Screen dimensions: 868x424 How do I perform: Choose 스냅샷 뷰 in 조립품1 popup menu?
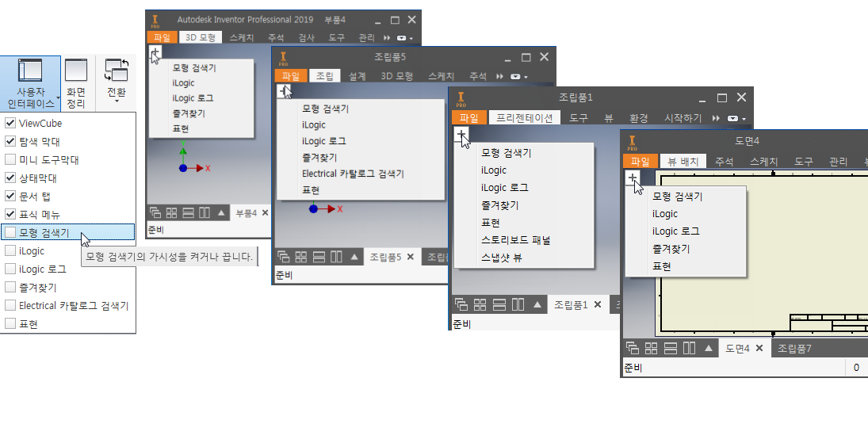click(x=502, y=258)
